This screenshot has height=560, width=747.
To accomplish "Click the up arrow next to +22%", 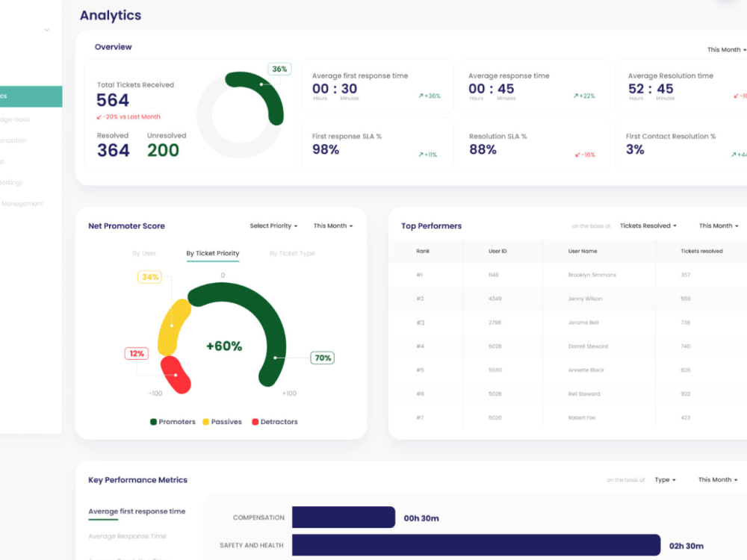I will click(x=575, y=96).
